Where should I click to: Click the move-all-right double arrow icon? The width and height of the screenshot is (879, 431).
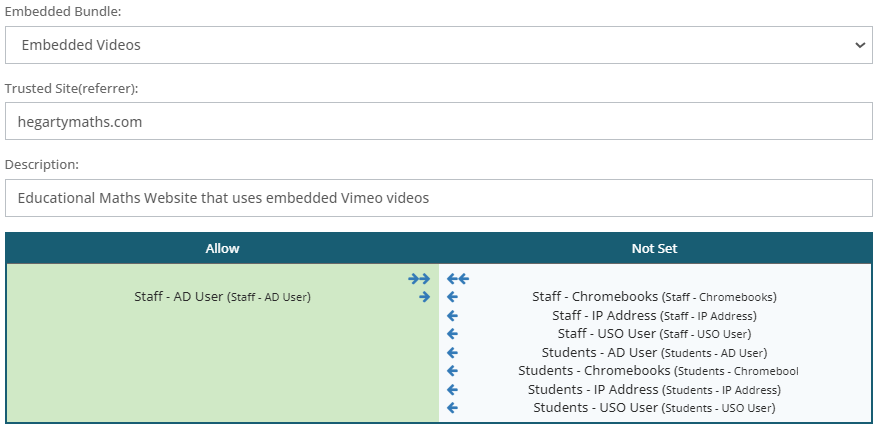click(419, 279)
